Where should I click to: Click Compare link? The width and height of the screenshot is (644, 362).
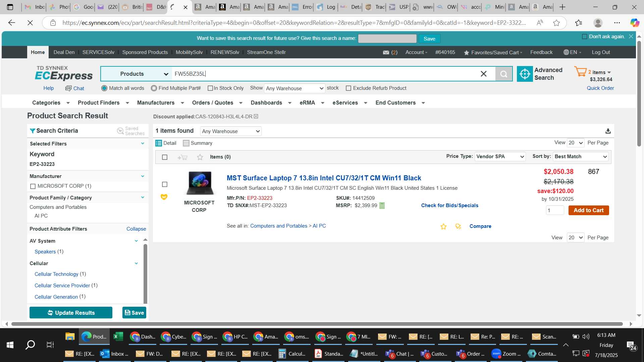480,226
